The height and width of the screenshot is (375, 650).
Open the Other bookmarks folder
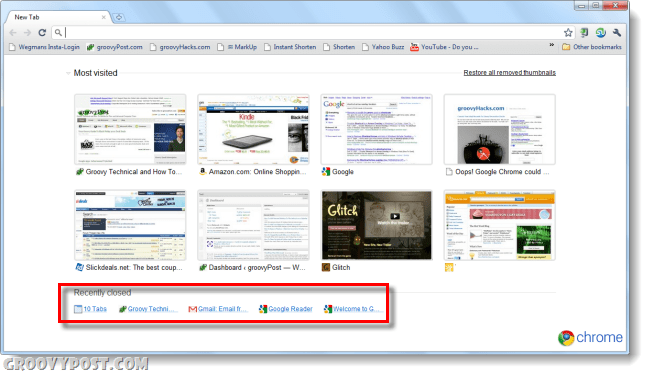click(x=592, y=47)
